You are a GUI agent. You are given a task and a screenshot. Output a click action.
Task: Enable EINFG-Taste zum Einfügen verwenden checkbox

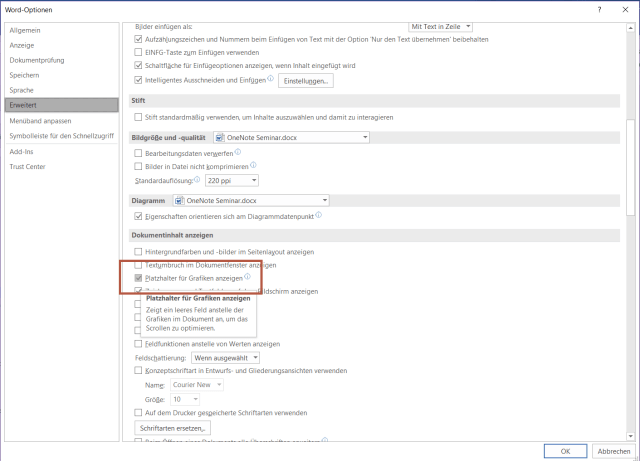pos(139,52)
